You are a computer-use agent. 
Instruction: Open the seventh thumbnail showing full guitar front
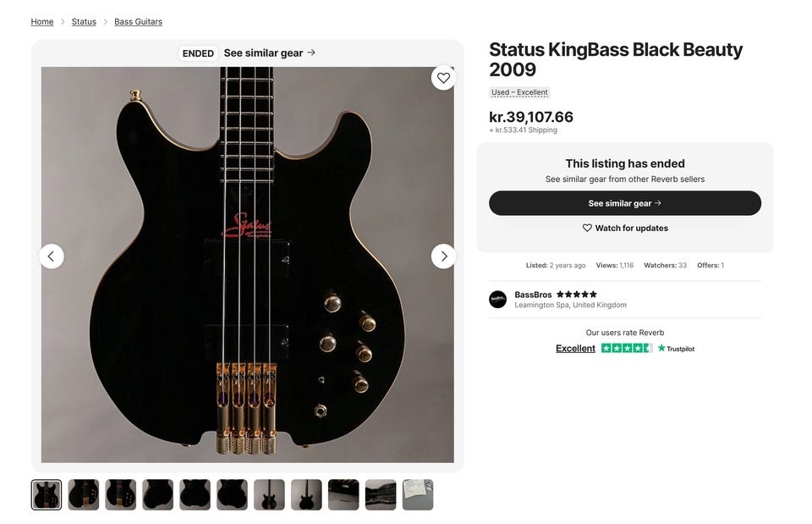pyautogui.click(x=269, y=495)
